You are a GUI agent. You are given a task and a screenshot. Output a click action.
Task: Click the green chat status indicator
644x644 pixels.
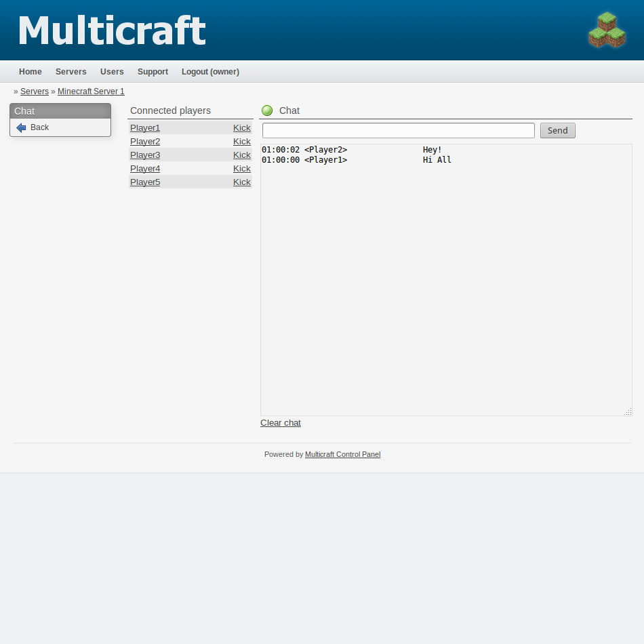(x=267, y=110)
